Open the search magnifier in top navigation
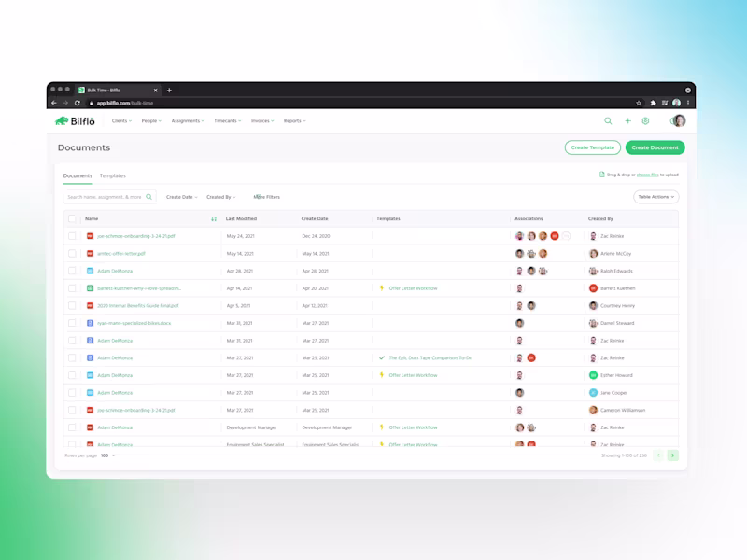Image resolution: width=747 pixels, height=560 pixels. [x=608, y=121]
